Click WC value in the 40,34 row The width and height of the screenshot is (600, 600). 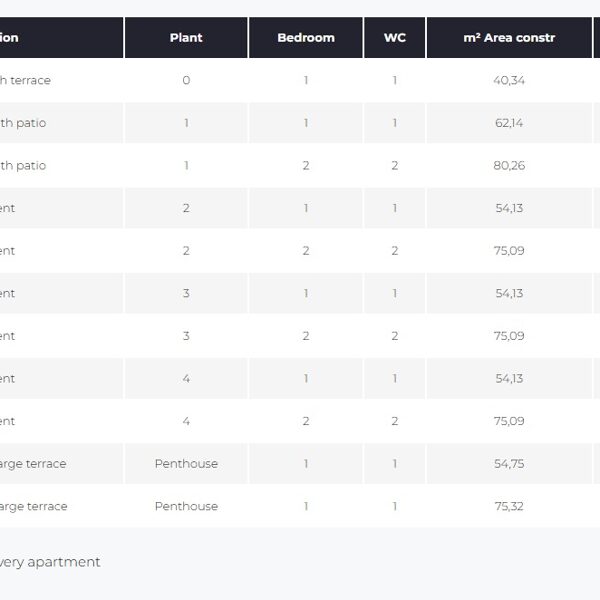(x=395, y=80)
